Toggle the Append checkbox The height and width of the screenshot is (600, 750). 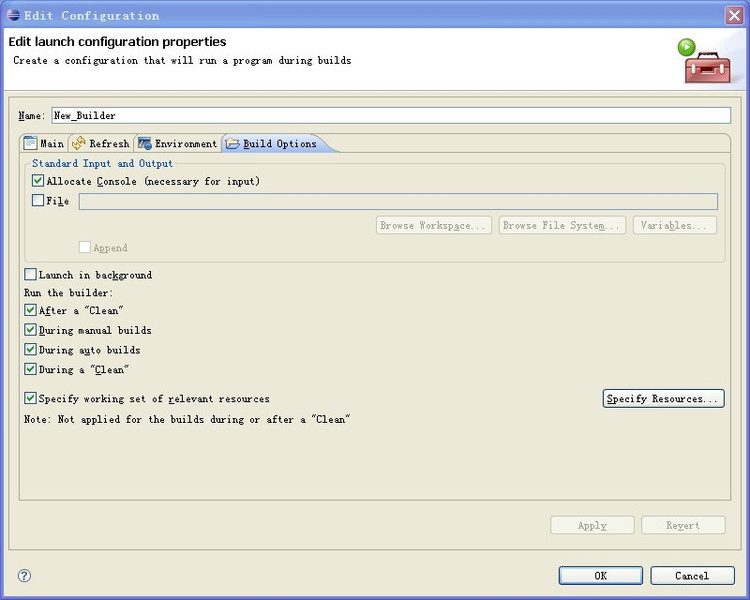(85, 247)
